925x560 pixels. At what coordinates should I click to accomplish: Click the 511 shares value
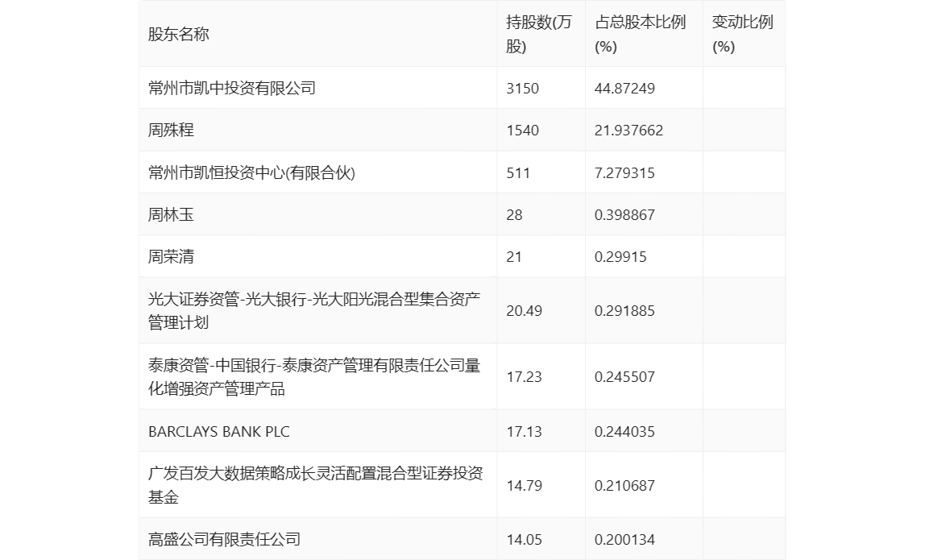pos(518,173)
